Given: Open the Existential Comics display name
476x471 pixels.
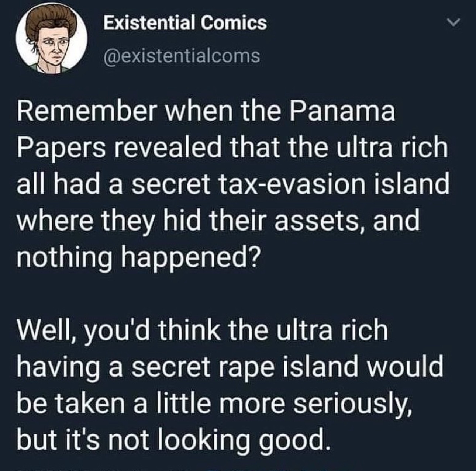Looking at the screenshot, I should pyautogui.click(x=184, y=23).
